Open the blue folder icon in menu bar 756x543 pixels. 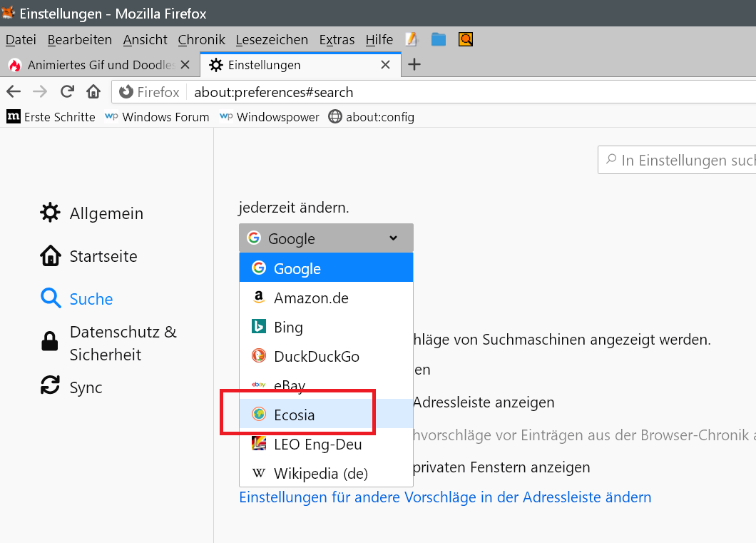click(x=439, y=39)
